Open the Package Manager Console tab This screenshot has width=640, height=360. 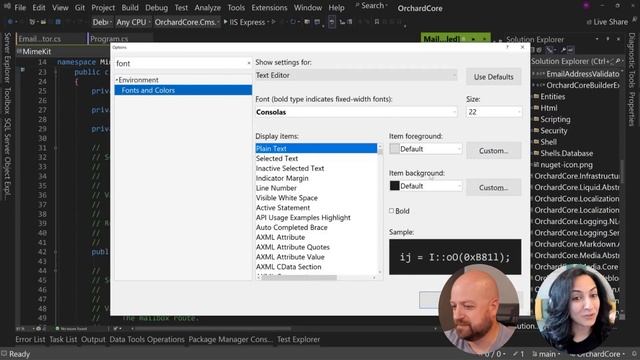[230, 340]
